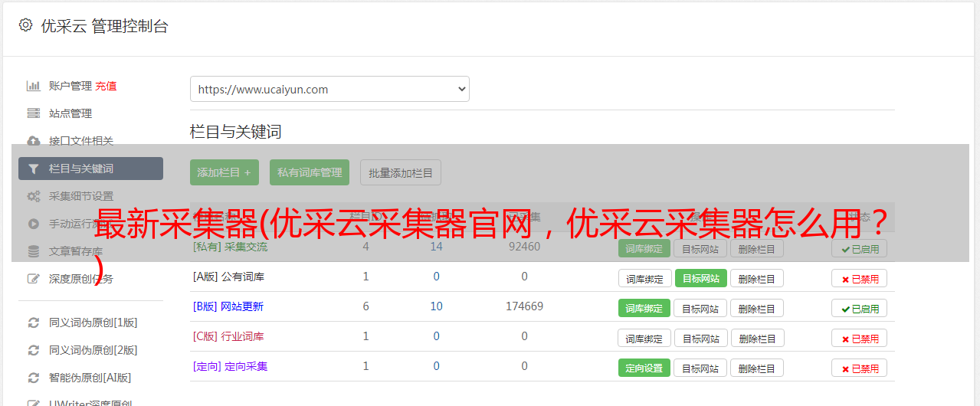Click 删除栏目 in the 公有词库 row
Image resolution: width=980 pixels, height=406 pixels.
pos(757,279)
